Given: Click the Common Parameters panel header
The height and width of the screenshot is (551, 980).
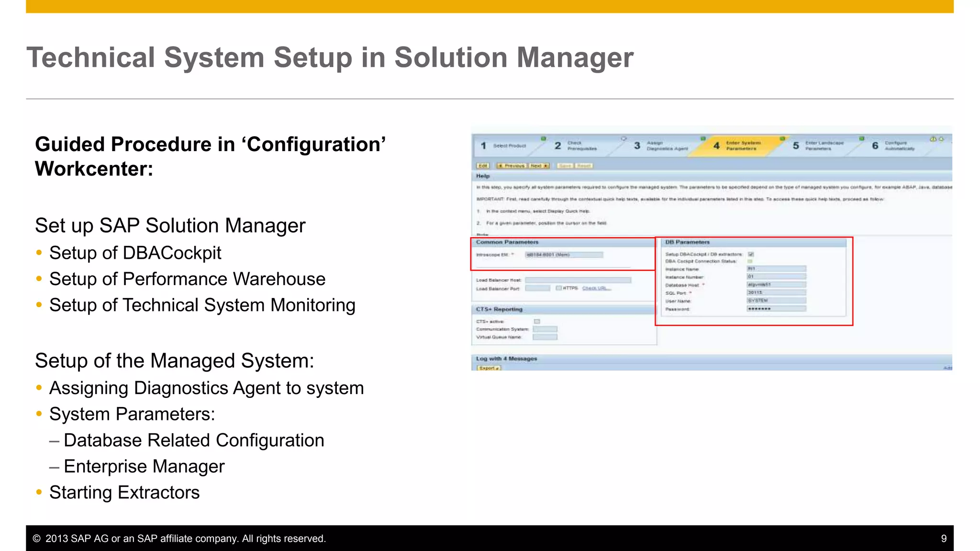Looking at the screenshot, I should [563, 242].
